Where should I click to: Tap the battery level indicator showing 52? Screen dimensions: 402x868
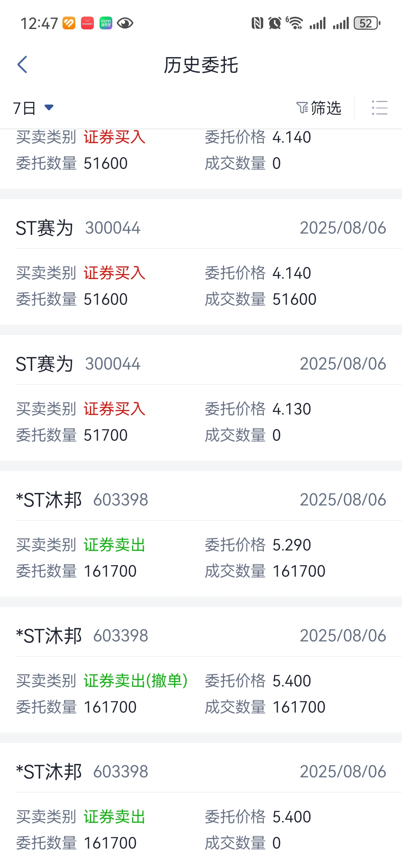(x=367, y=23)
